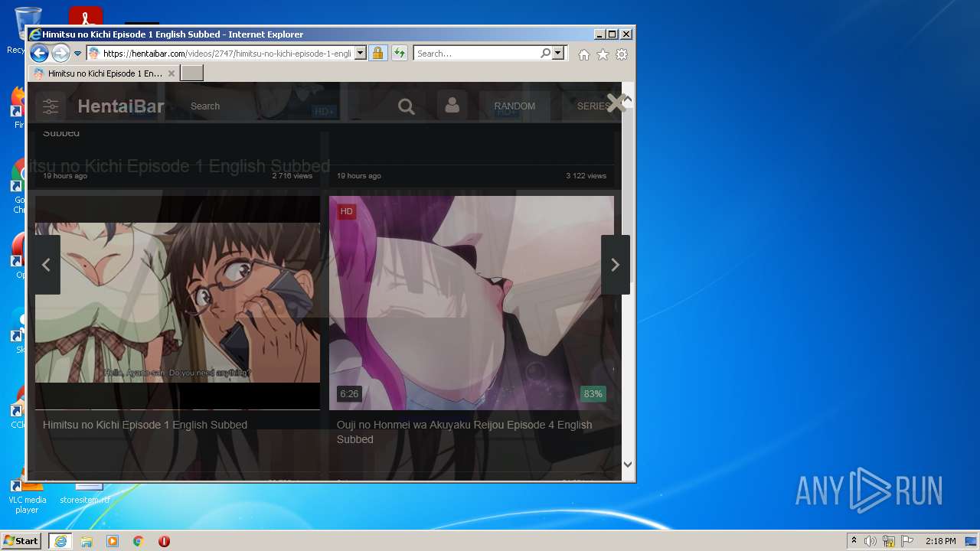980x551 pixels.
Task: Click inside the IE Search... box
Action: pyautogui.click(x=476, y=54)
